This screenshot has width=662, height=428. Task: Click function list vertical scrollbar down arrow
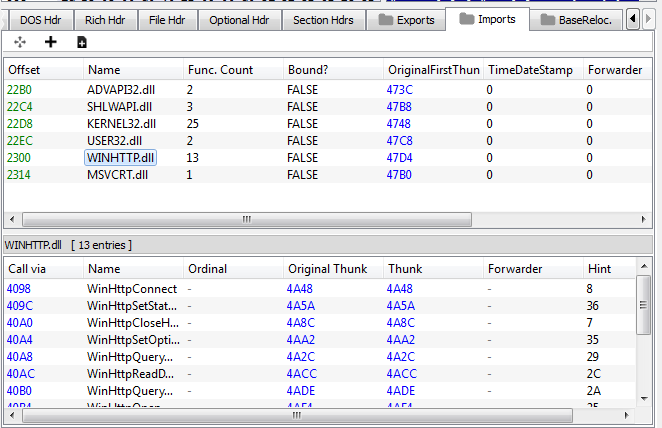(644, 398)
